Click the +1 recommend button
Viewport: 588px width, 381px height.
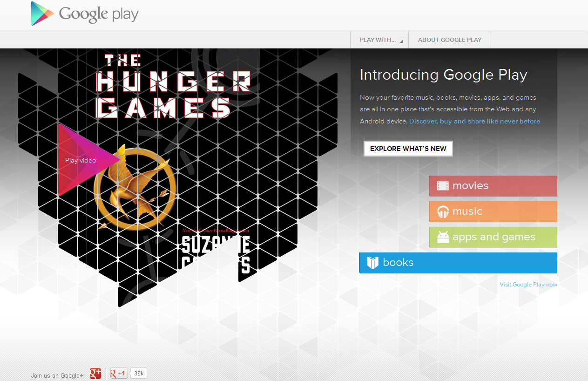(x=119, y=374)
